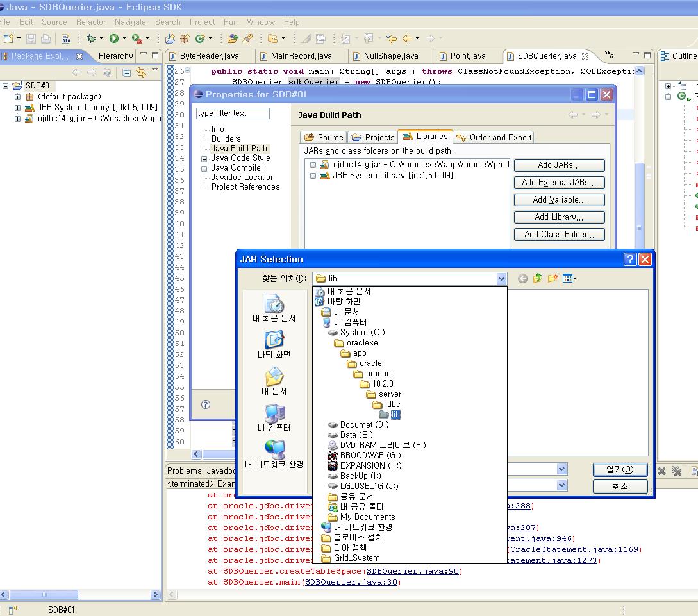Image resolution: width=698 pixels, height=616 pixels.
Task: Click the Last Edit Location icon
Action: [x=391, y=38]
